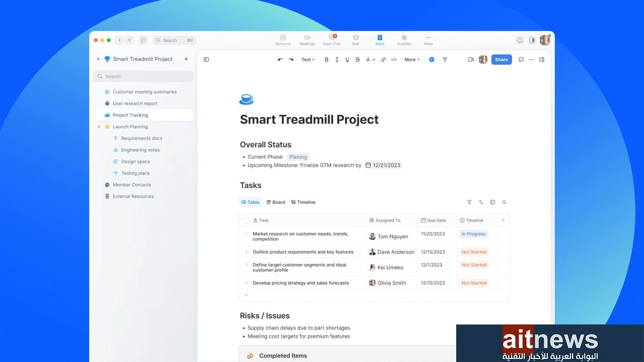Apply italic formatting from toolbar
The width and height of the screenshot is (644, 362).
[336, 60]
